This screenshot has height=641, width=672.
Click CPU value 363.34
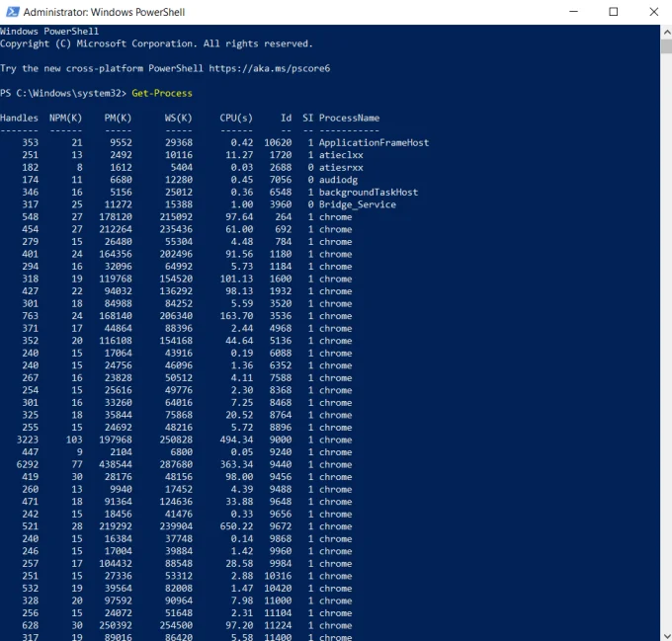(236, 464)
